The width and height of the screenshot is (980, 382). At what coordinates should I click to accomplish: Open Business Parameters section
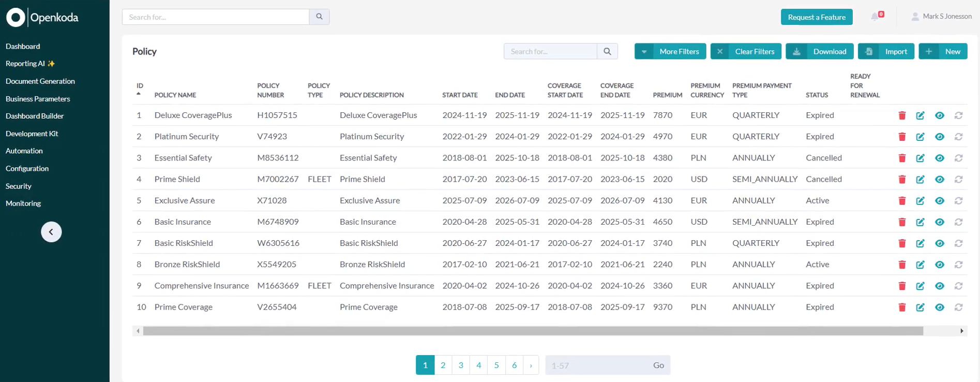(38, 99)
